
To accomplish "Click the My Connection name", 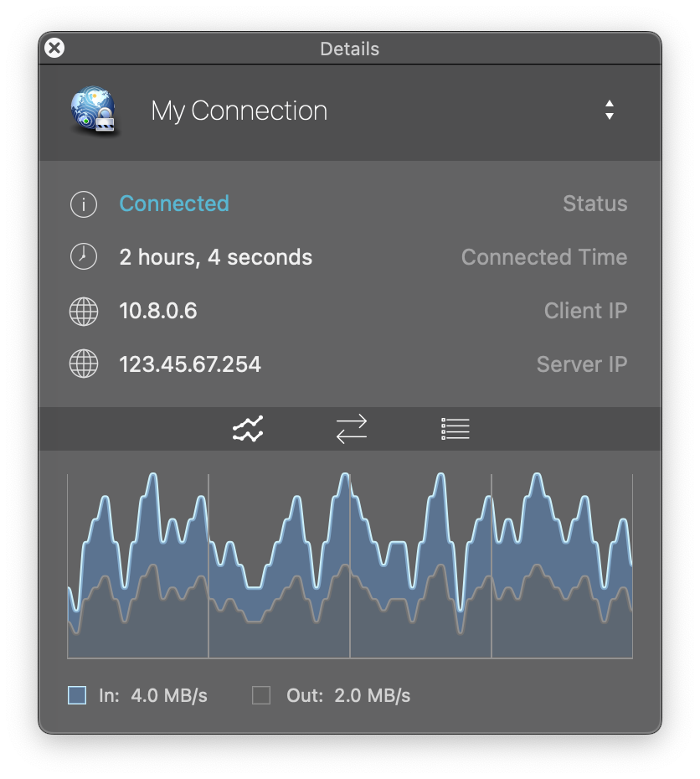I will tap(239, 111).
